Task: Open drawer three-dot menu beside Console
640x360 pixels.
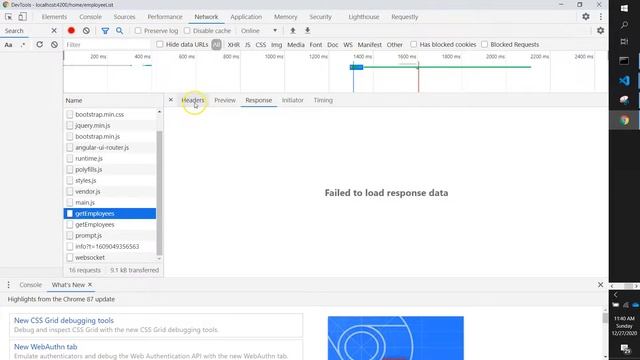Action: tap(8, 285)
